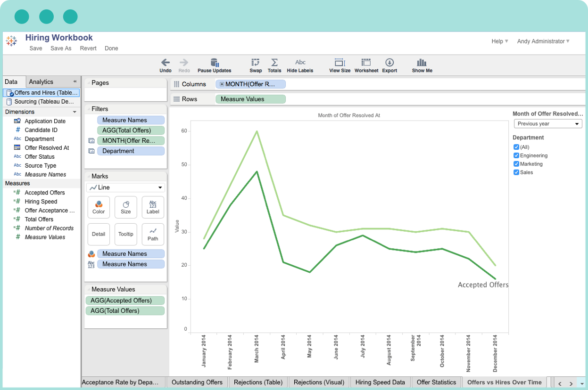Viewport: 588px width, 390px height.
Task: Click the Done link
Action: 111,49
